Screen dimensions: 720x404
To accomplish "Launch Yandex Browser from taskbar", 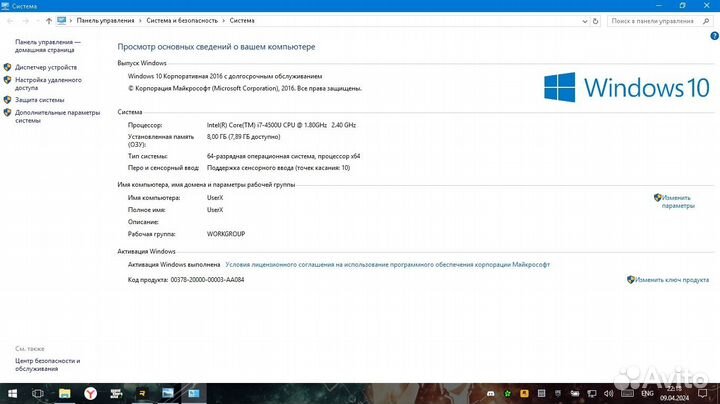I will (x=90, y=393).
